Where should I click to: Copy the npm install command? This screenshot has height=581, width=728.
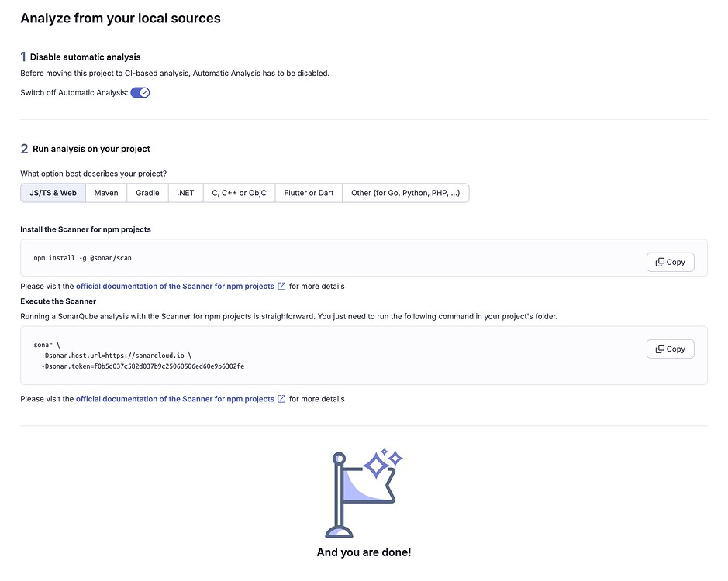point(670,262)
